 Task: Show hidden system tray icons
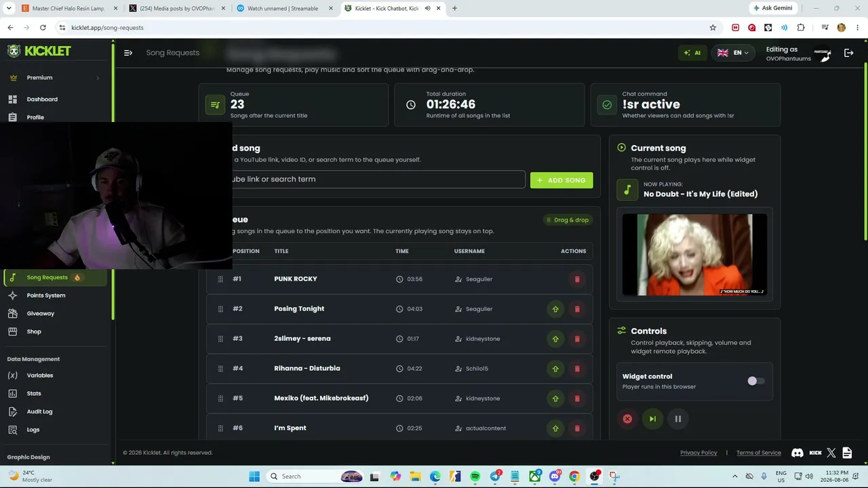734,476
